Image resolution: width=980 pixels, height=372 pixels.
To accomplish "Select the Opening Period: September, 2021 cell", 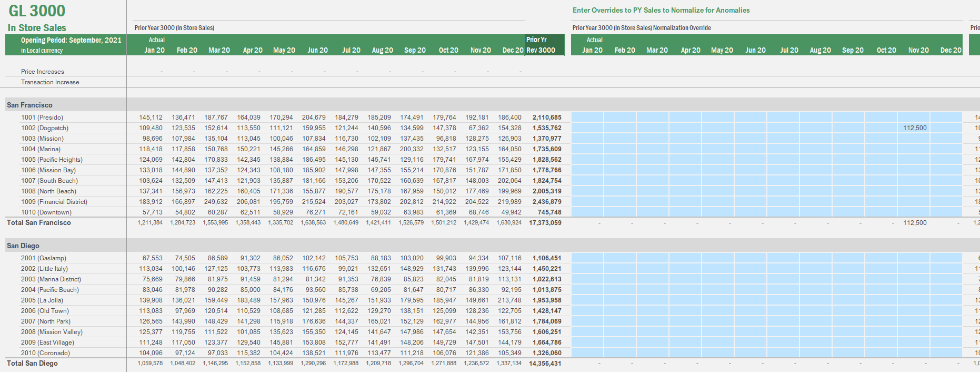I will 71,40.
